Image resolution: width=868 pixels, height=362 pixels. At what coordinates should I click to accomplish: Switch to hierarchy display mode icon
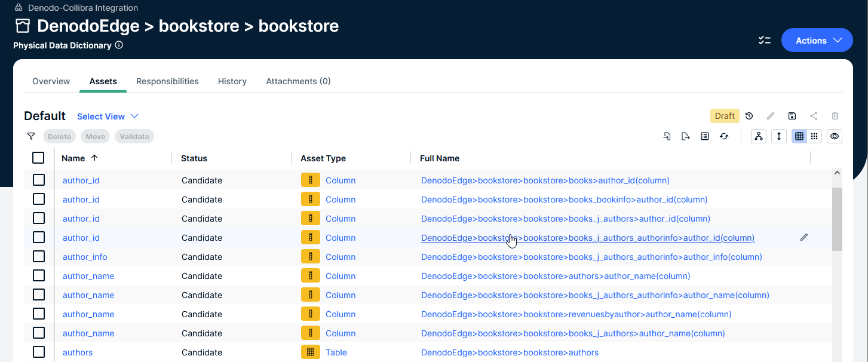(x=759, y=136)
